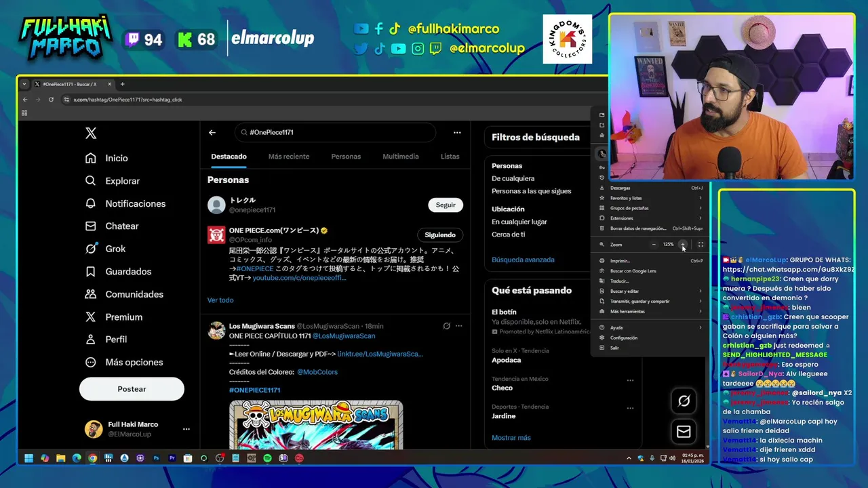Decrease zoom with the minus button
This screenshot has height=488, width=868.
coord(654,245)
